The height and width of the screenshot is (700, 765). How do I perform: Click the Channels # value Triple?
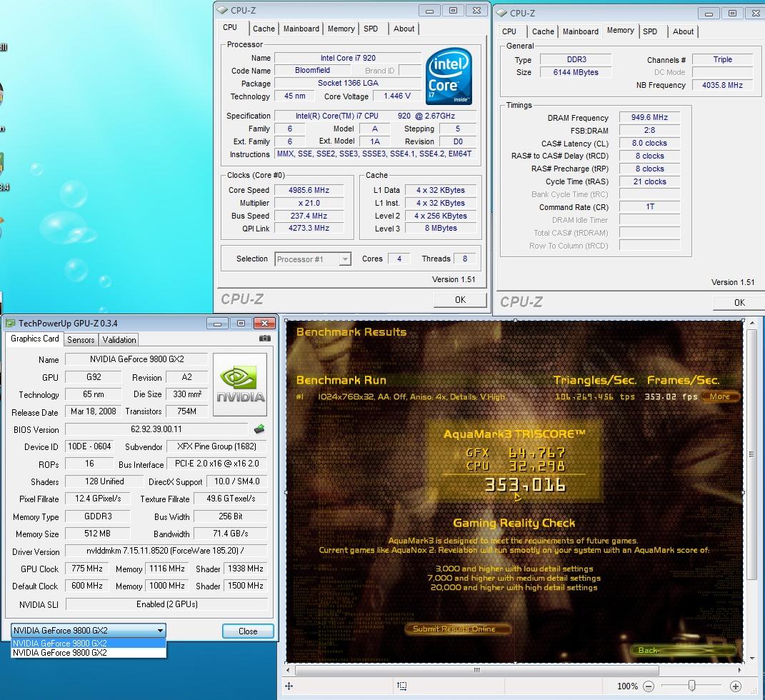722,59
